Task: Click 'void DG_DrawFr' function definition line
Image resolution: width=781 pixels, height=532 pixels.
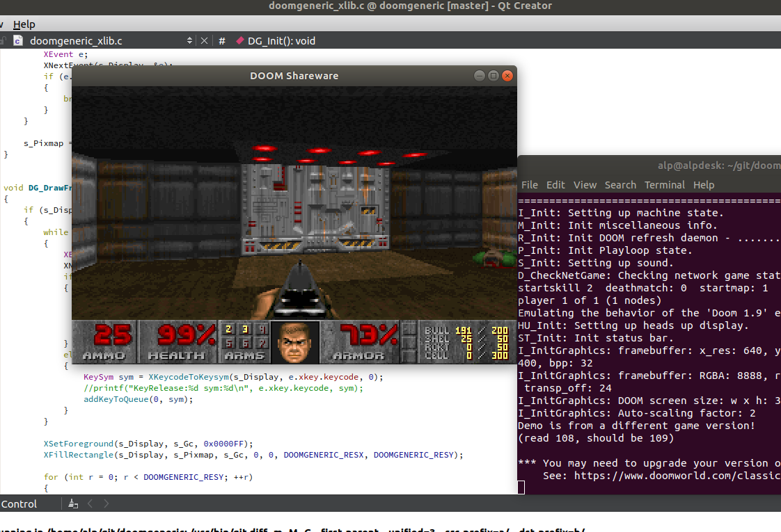Action: [38, 188]
